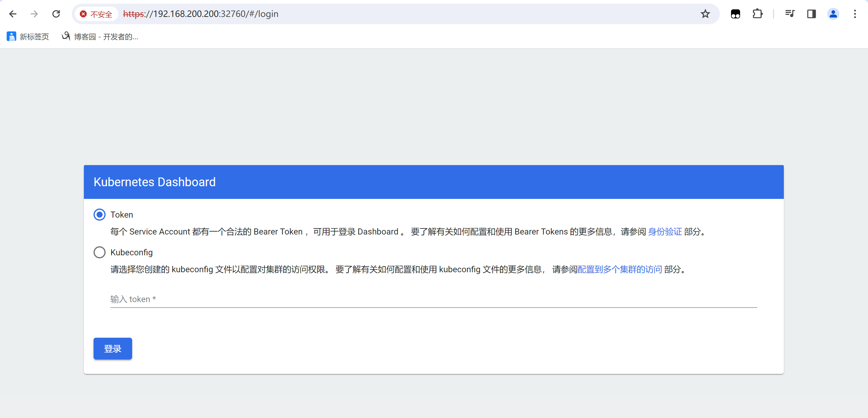Image resolution: width=868 pixels, height=418 pixels.
Task: Click the black mask extension icon
Action: 735,14
